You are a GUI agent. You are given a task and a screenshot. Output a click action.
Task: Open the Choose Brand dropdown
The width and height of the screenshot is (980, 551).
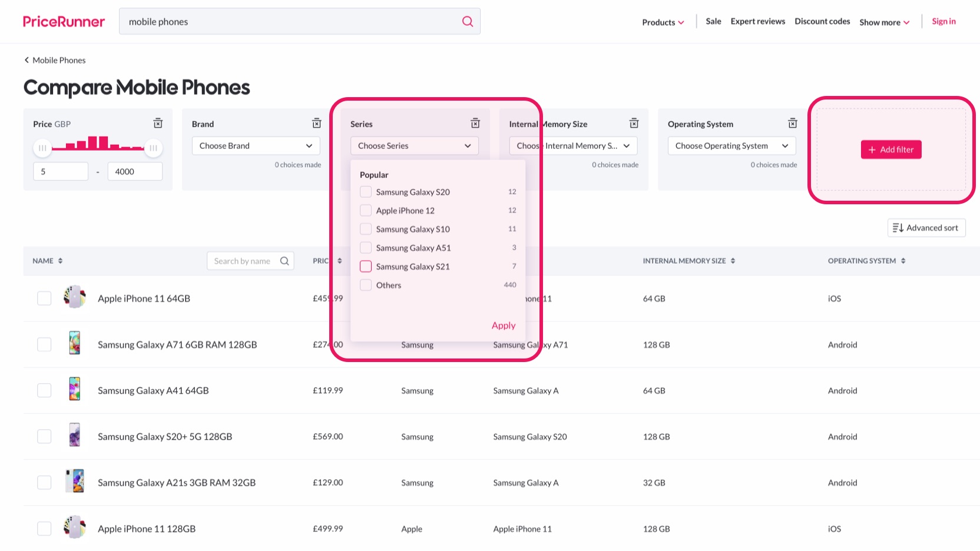[256, 146]
